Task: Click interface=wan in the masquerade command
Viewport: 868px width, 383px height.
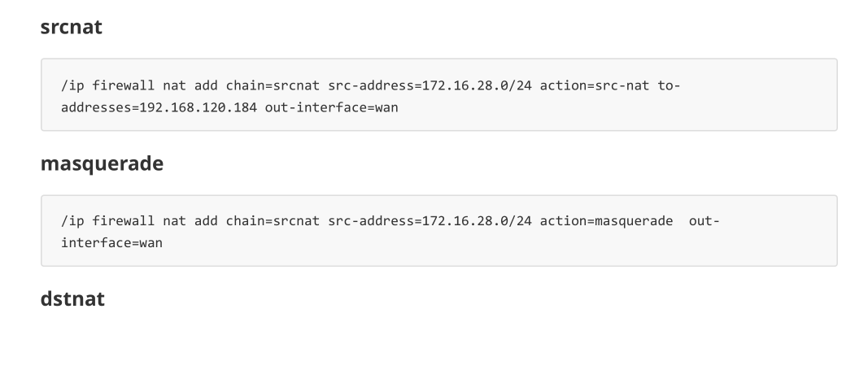Action: (111, 243)
